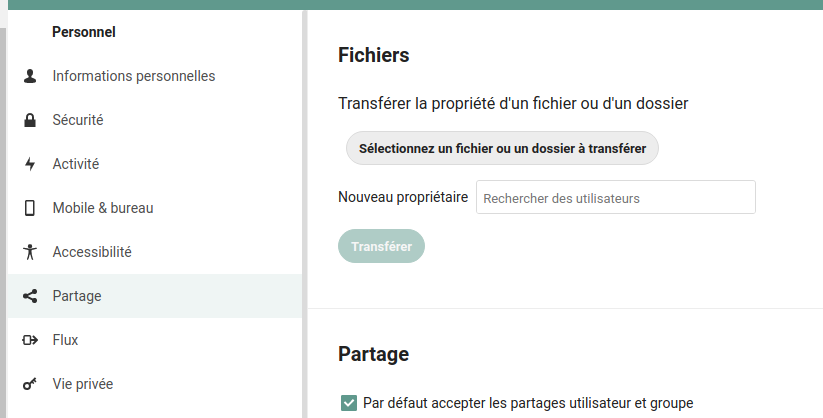
Task: Open Vie privée settings
Action: pyautogui.click(x=83, y=384)
